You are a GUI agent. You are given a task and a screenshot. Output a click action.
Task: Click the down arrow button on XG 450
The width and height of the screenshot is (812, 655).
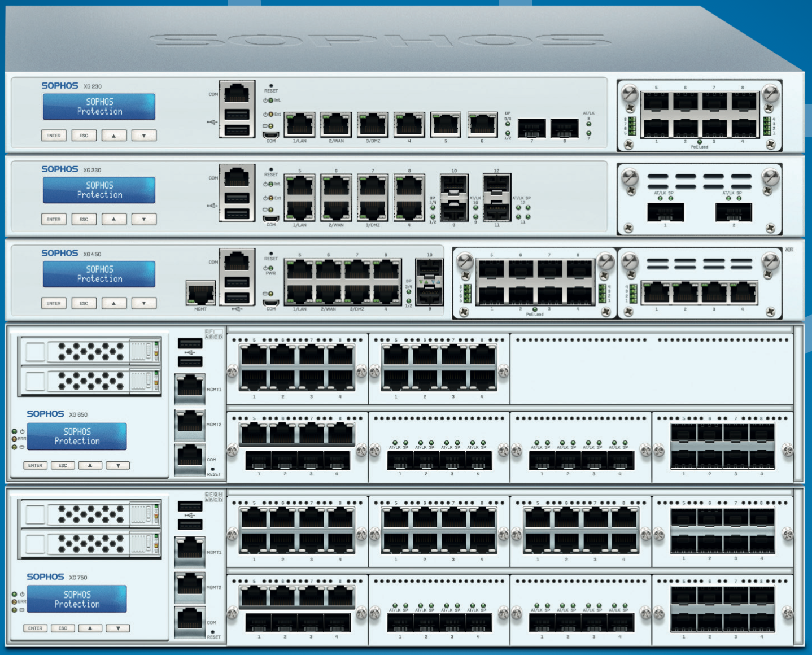click(x=144, y=303)
